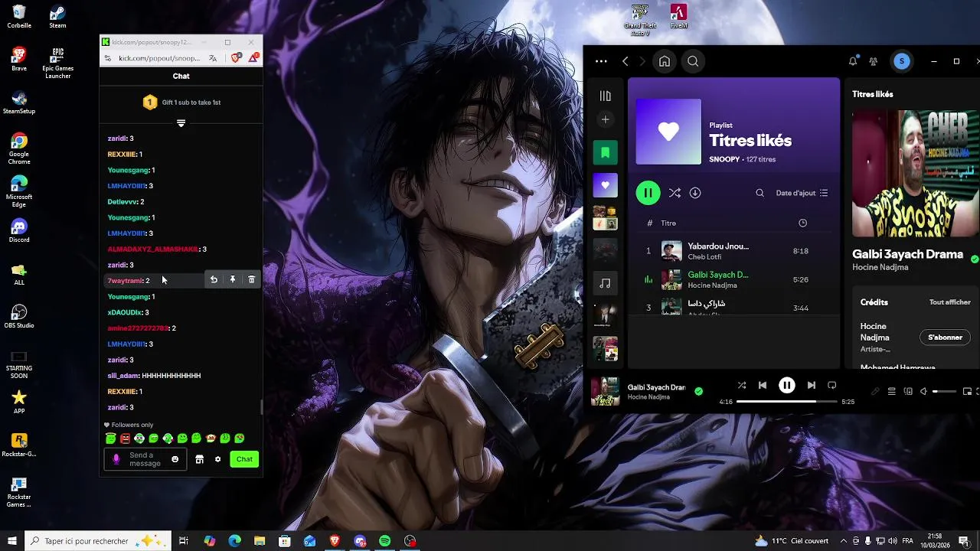This screenshot has height=551, width=980.
Task: Open the Date d'ajout sort dropdown
Action: coord(802,193)
